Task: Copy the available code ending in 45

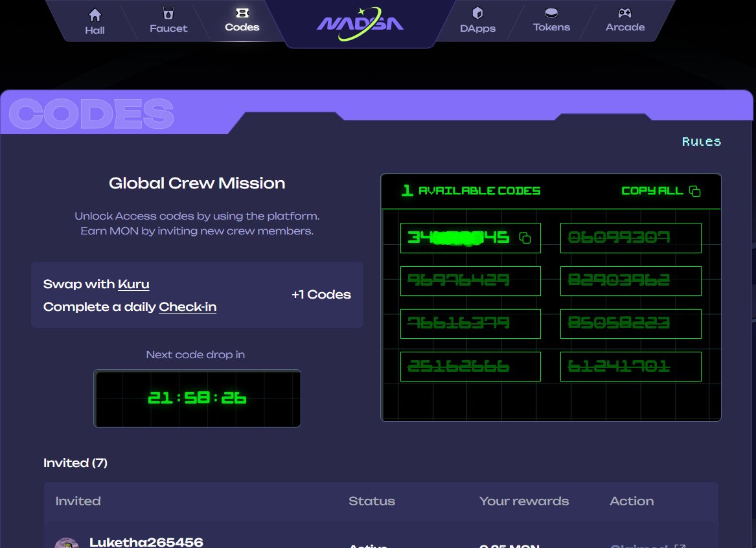Action: point(525,238)
